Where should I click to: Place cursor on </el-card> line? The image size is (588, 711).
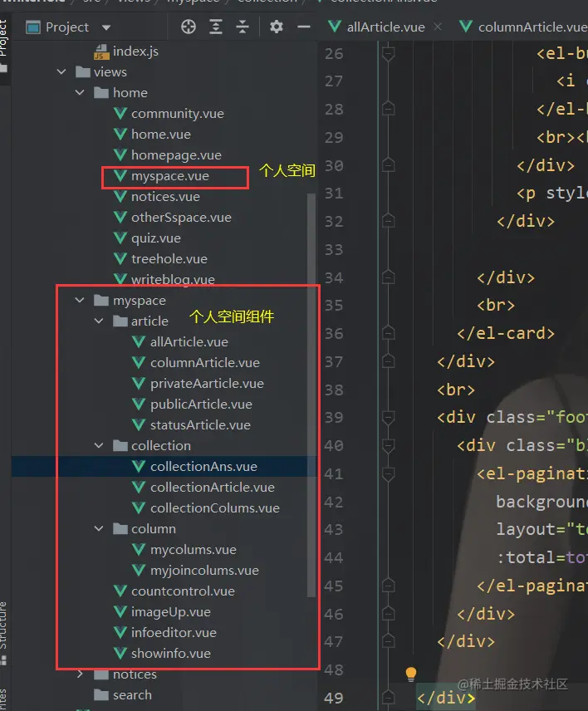pyautogui.click(x=506, y=333)
